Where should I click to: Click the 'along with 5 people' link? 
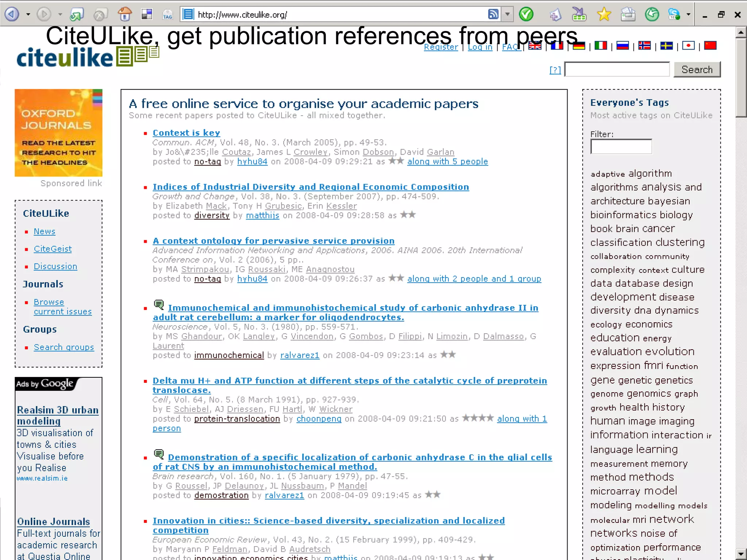(x=448, y=162)
